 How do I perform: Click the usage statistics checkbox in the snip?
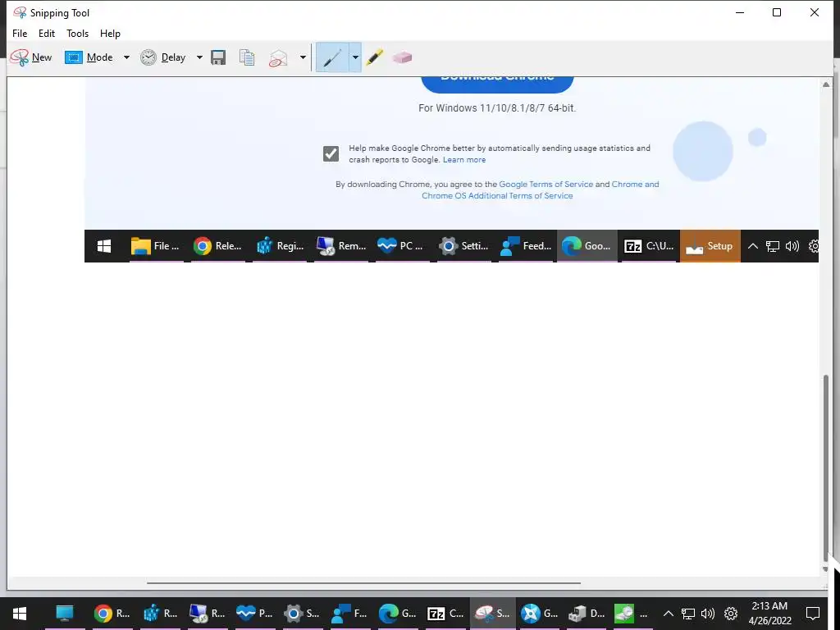tap(331, 153)
